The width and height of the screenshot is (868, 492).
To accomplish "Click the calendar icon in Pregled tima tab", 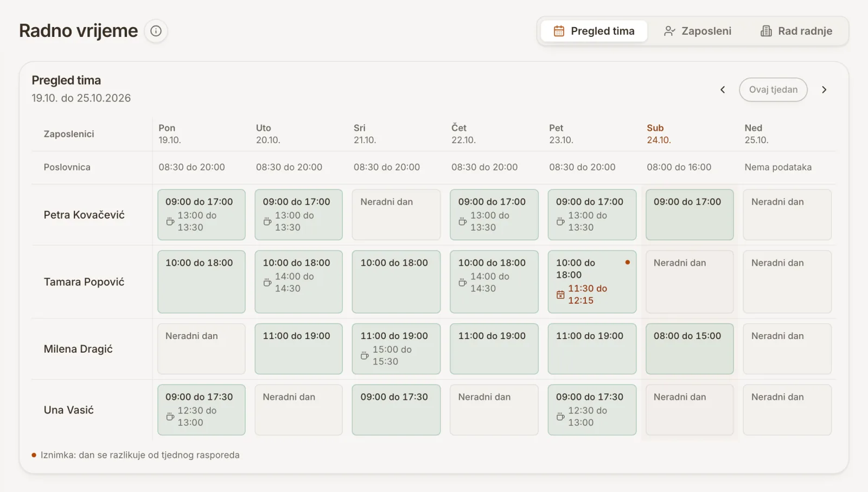I will point(559,31).
